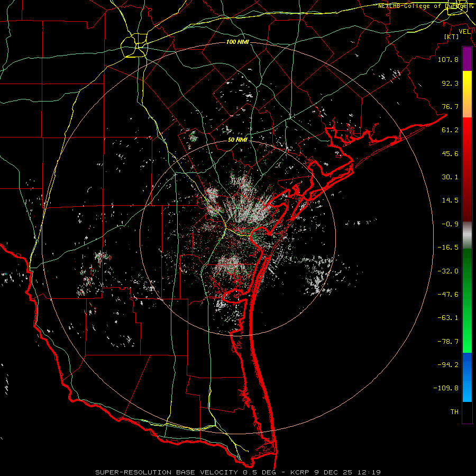This screenshot has height=476, width=476.
Task: Click the -32.0 legend value
Action: [x=448, y=271]
